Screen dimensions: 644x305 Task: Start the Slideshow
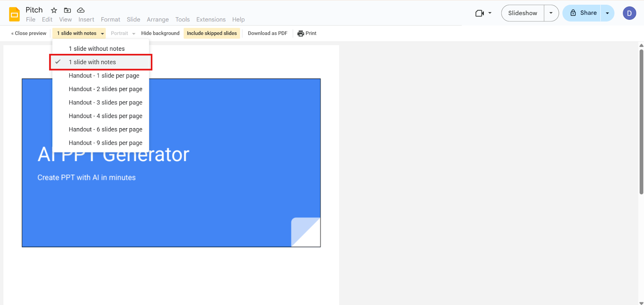(522, 13)
